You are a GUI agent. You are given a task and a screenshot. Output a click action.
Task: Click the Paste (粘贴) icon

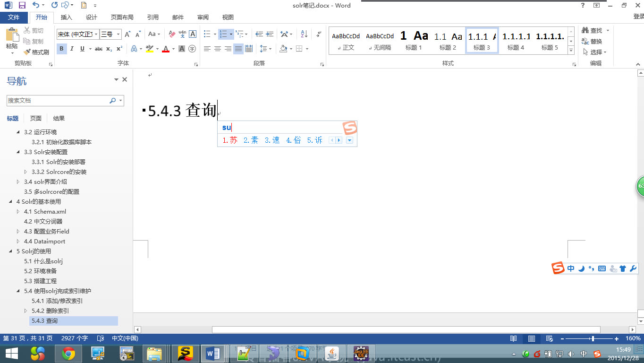pos(12,35)
